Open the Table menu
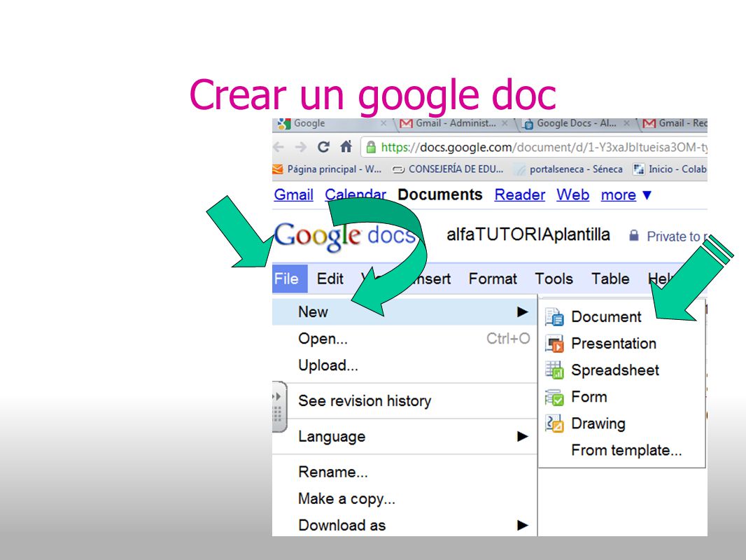Image resolution: width=746 pixels, height=560 pixels. (610, 279)
